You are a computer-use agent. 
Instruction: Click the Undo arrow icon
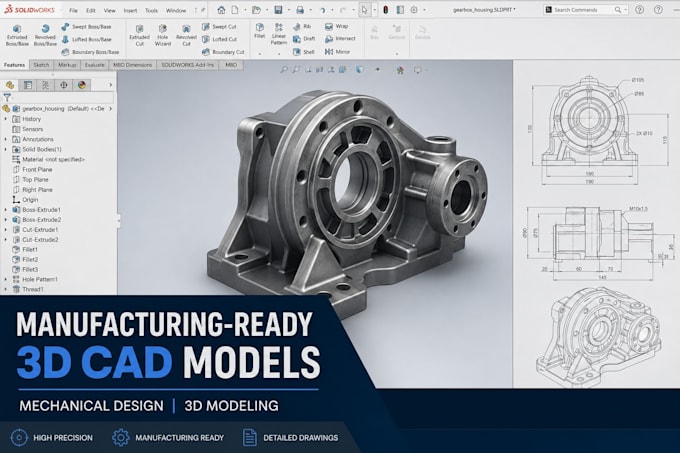[322, 10]
